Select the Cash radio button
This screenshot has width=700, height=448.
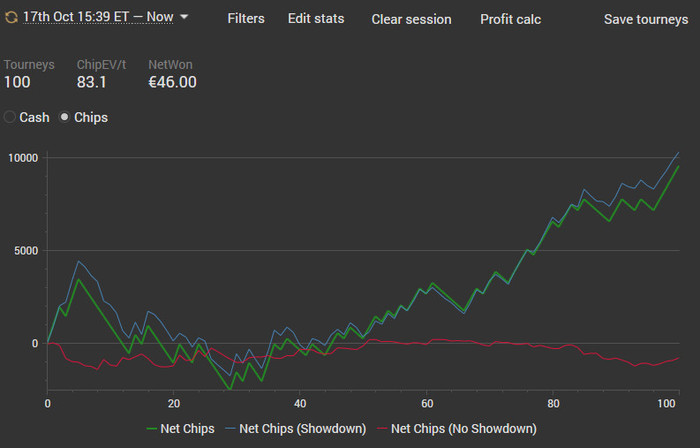[9, 117]
